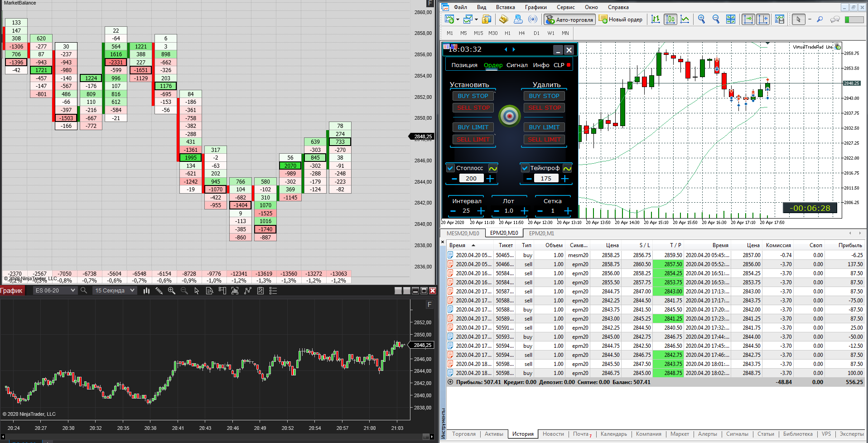The width and height of the screenshot is (868, 443).
Task: Click the Прибыль column header
Action: [x=850, y=245]
